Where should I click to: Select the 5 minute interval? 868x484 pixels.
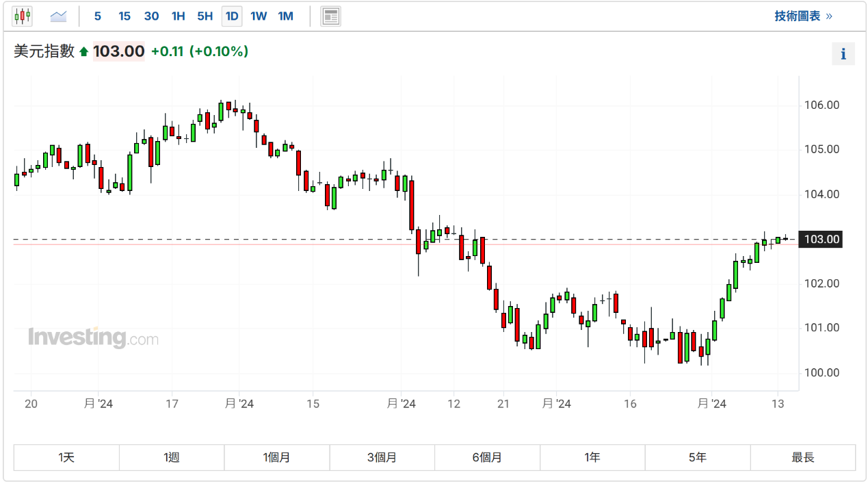(x=98, y=16)
